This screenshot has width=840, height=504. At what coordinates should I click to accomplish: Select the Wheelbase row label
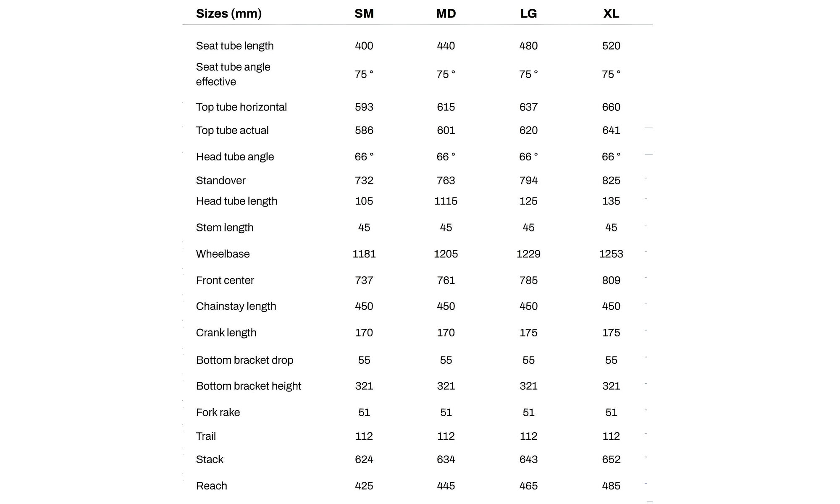pos(223,254)
